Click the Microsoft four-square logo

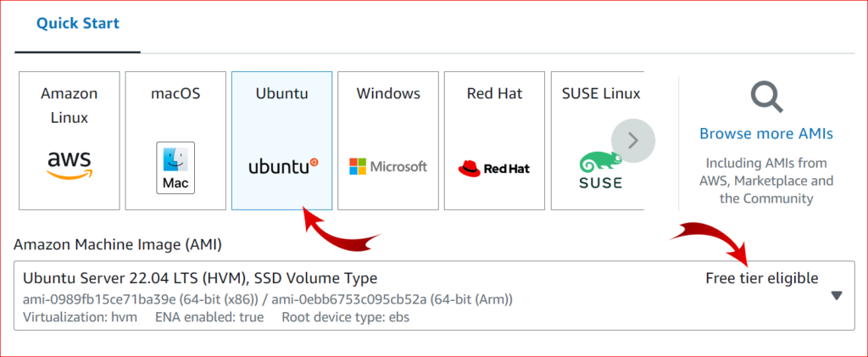[358, 166]
